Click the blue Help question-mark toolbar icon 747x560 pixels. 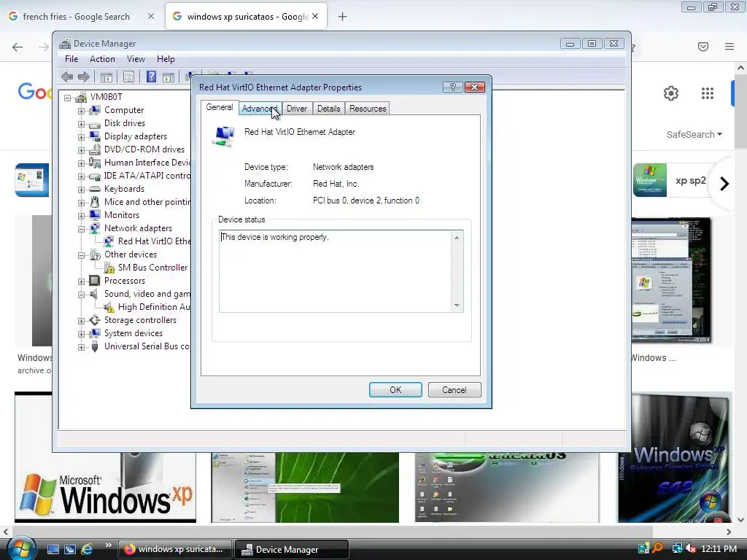click(x=151, y=77)
